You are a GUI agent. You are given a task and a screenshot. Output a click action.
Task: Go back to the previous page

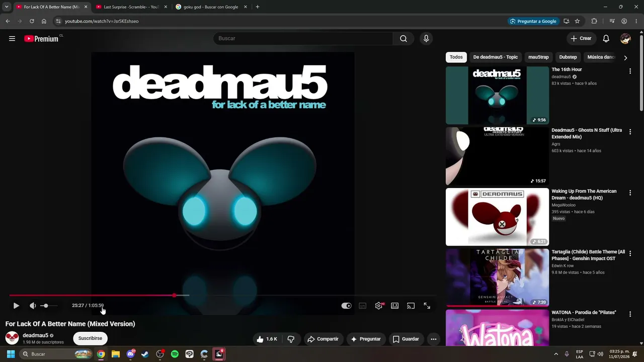tap(8, 21)
